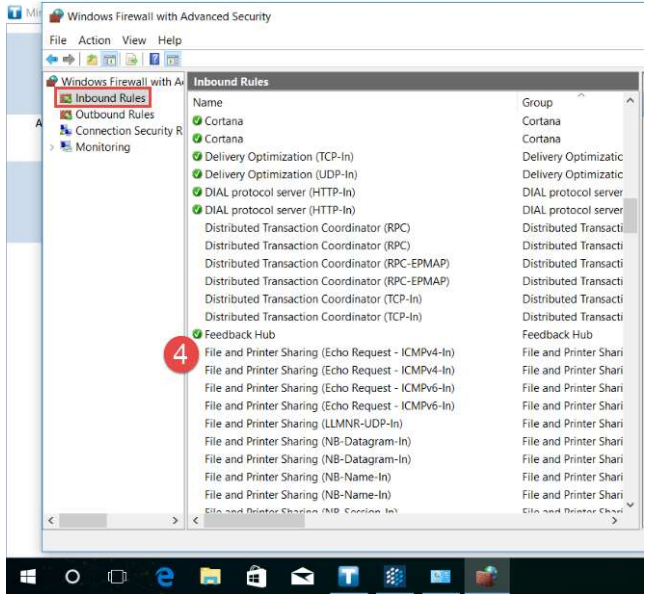
Task: Select the Delivery Optimization (UDP-In) rule
Action: coord(281,174)
